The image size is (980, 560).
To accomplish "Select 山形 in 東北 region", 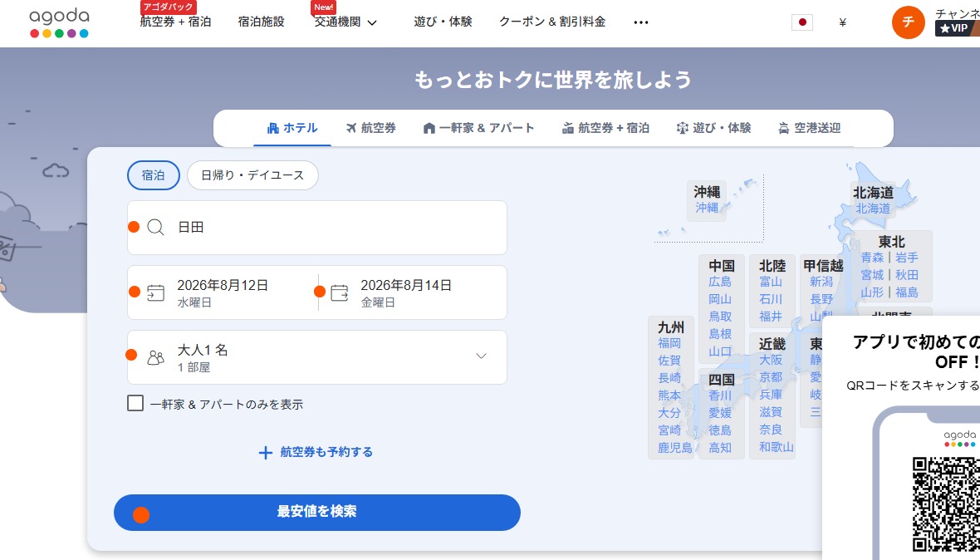I will tap(872, 292).
